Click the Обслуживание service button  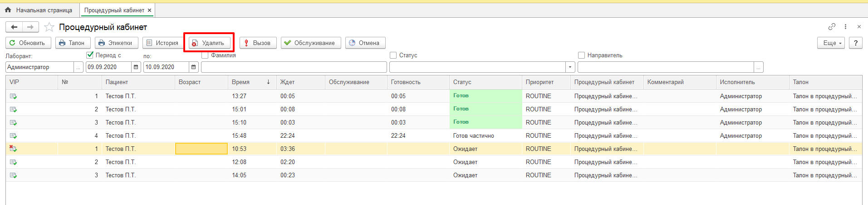[x=310, y=43]
